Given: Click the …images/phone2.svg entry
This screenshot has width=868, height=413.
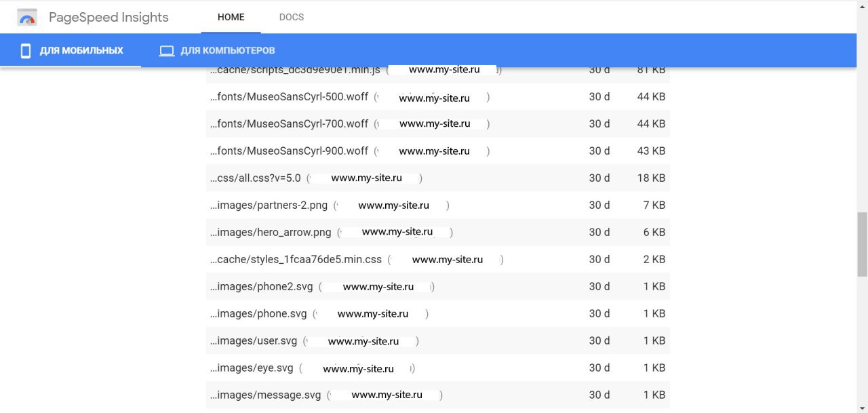Looking at the screenshot, I should pos(262,286).
